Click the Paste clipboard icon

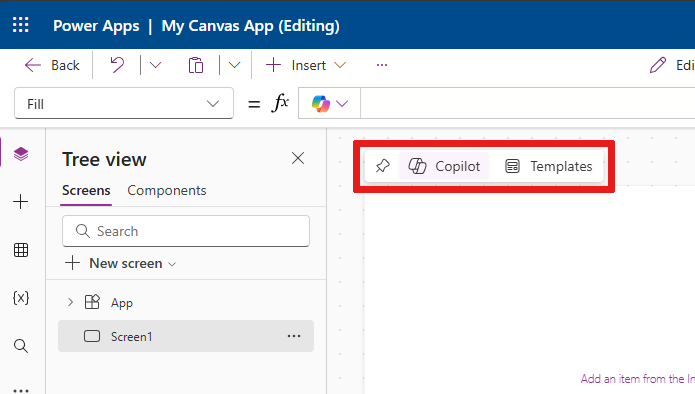[195, 65]
